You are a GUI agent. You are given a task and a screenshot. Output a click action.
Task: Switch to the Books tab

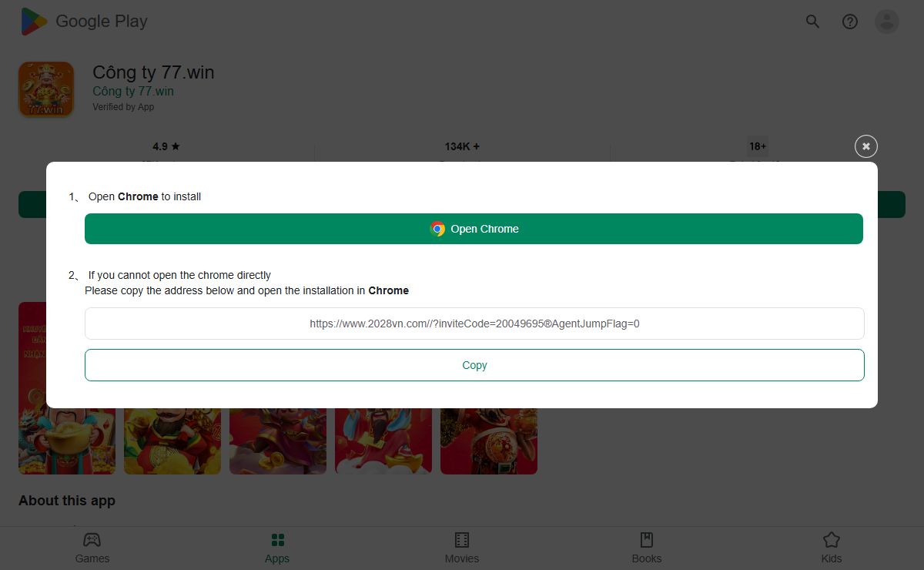point(647,548)
